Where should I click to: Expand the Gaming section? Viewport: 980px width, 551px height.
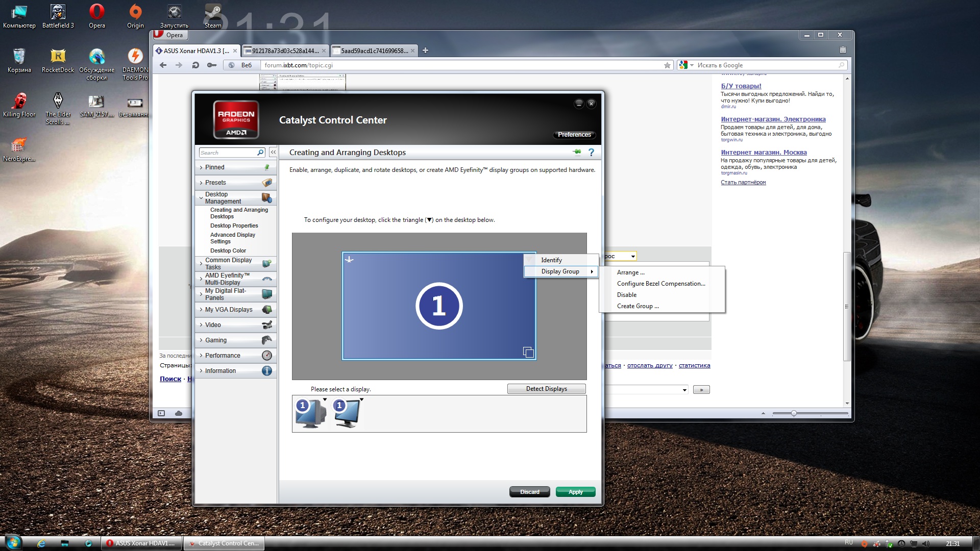pos(236,340)
